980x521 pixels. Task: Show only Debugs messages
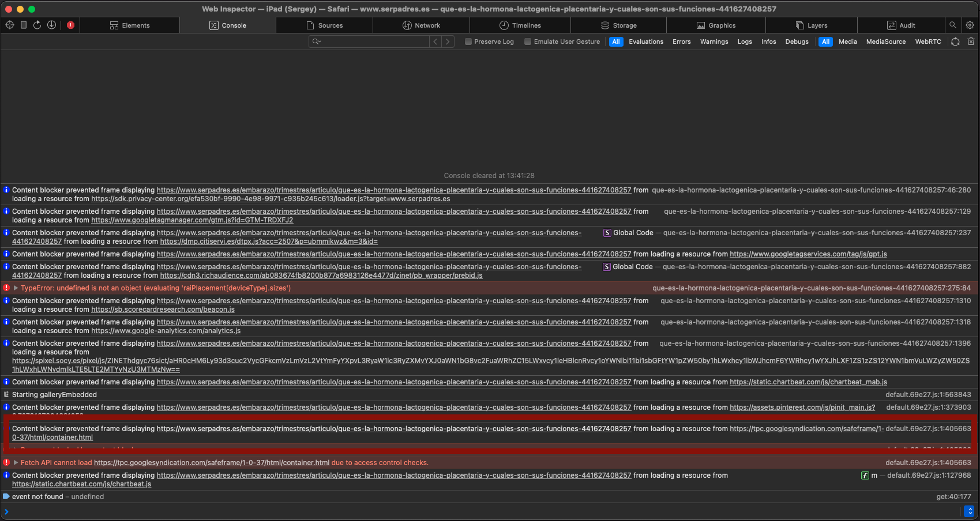click(797, 41)
